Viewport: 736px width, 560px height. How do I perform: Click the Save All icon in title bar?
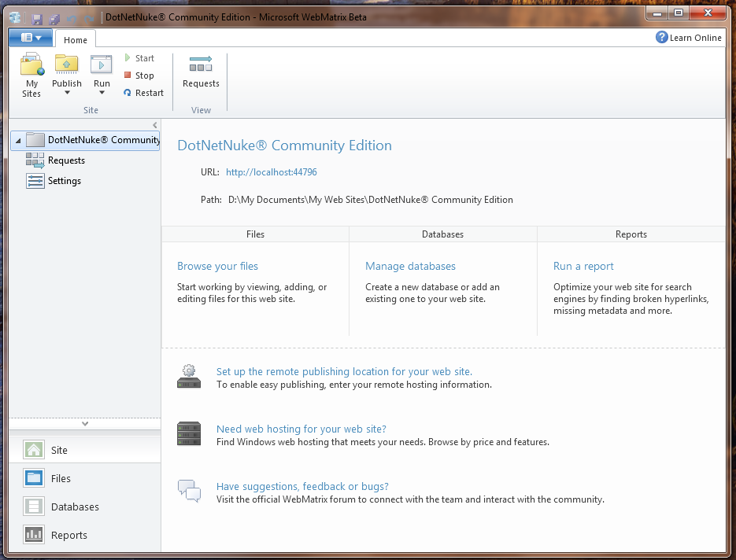pos(54,19)
